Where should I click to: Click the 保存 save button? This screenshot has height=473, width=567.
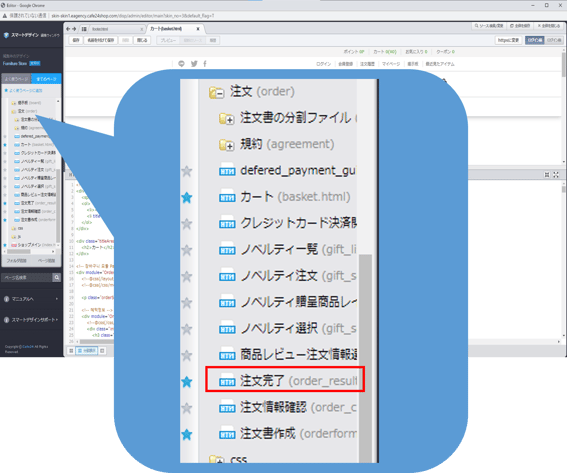pos(76,40)
